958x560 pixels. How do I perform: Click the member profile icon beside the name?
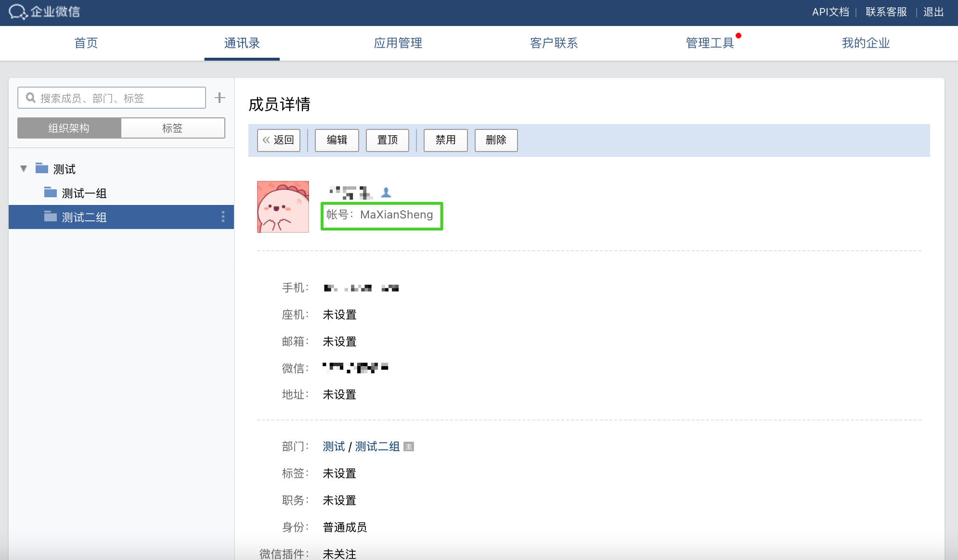386,193
